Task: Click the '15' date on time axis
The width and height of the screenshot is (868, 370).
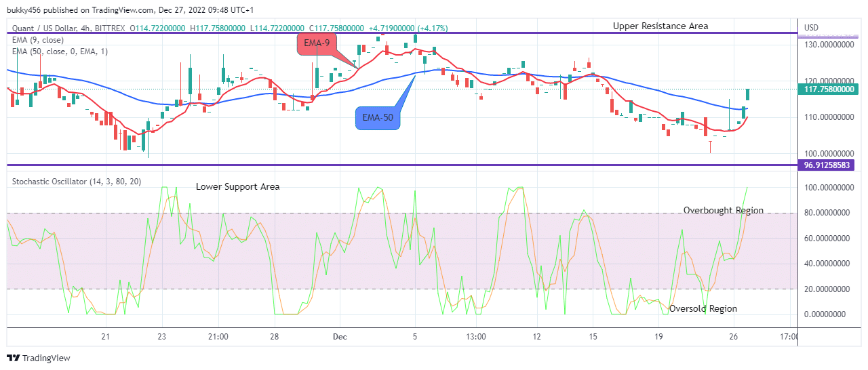Action: (593, 336)
